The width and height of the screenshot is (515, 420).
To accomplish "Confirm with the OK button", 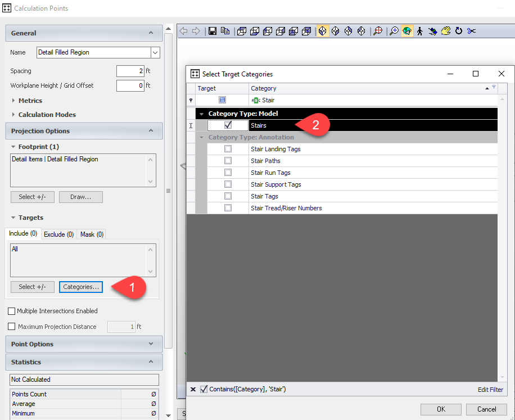I will (x=441, y=409).
